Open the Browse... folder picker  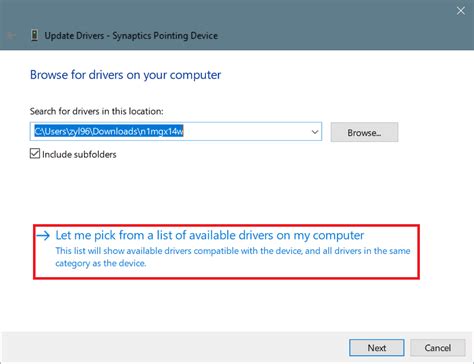pos(364,132)
